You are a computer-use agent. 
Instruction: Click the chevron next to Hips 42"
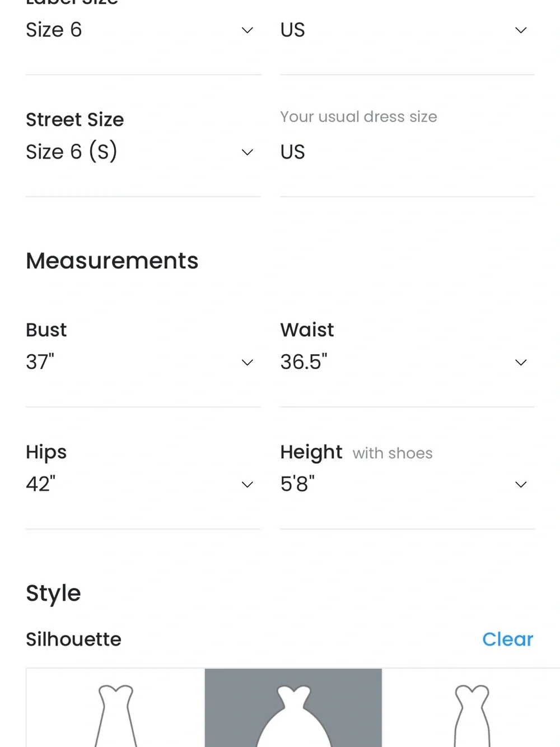pyautogui.click(x=247, y=485)
